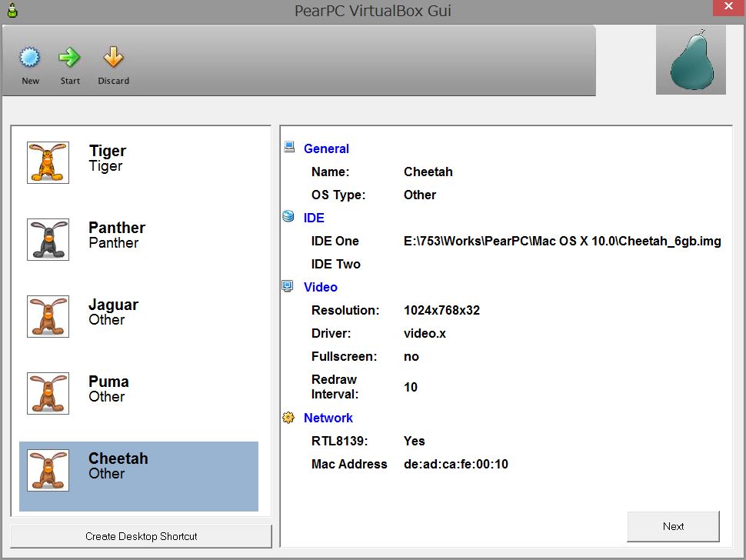Click the Redraw Interval value 10
Viewport: 746px width, 560px height.
[x=411, y=387]
